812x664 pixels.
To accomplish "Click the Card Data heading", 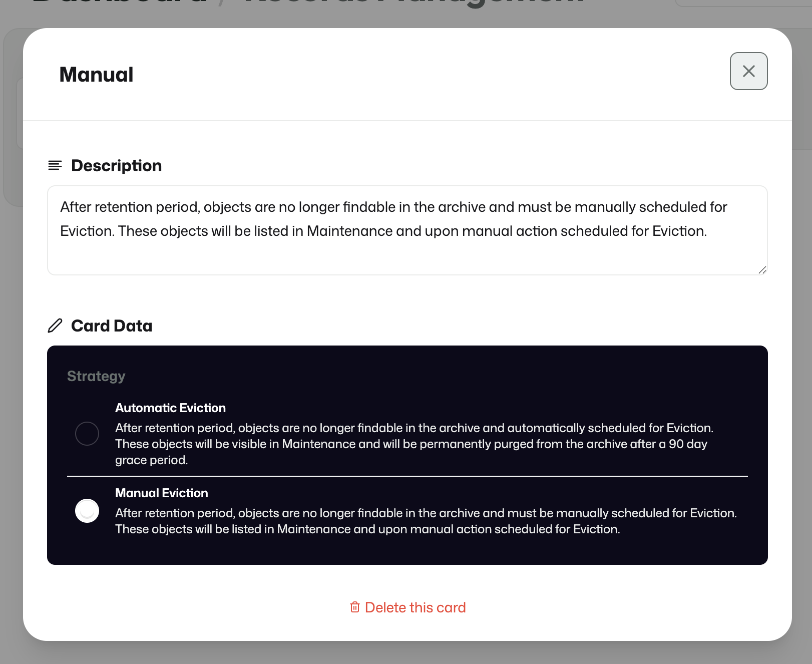I will point(112,326).
